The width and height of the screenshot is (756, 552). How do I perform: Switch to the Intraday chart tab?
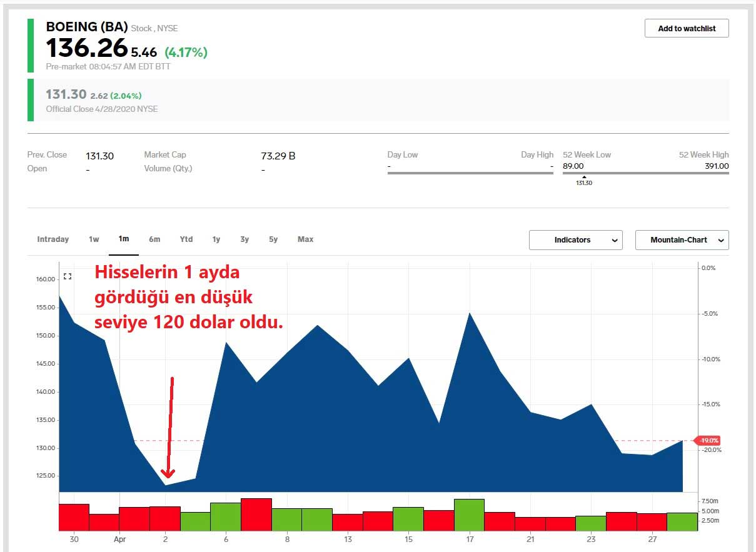[x=53, y=239]
